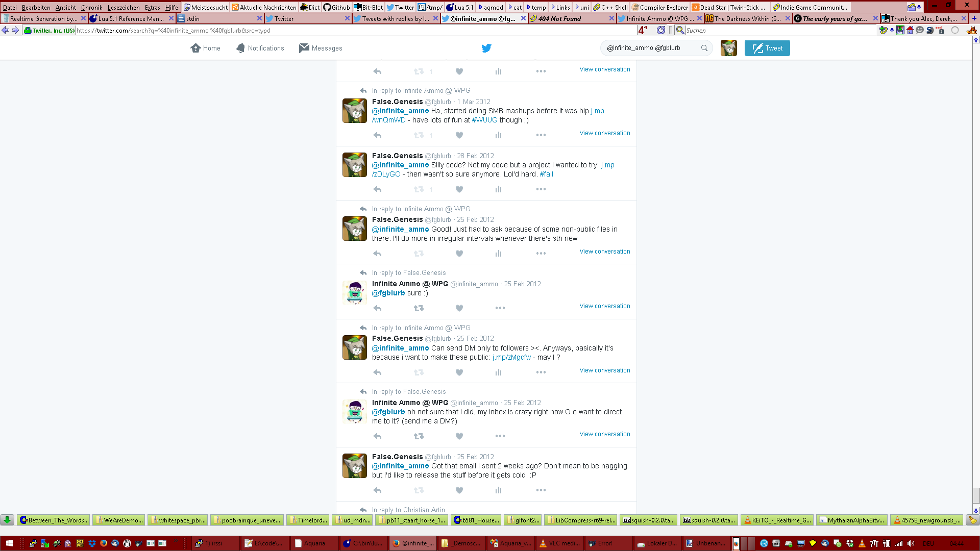The width and height of the screenshot is (980, 551).
Task: Open the #WUUG hashtag link
Action: click(x=484, y=120)
